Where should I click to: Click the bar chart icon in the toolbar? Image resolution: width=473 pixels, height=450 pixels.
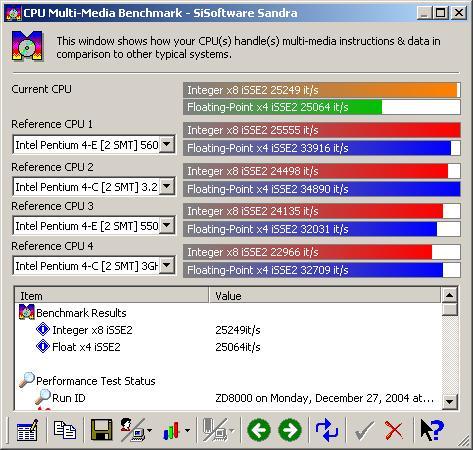pos(172,431)
